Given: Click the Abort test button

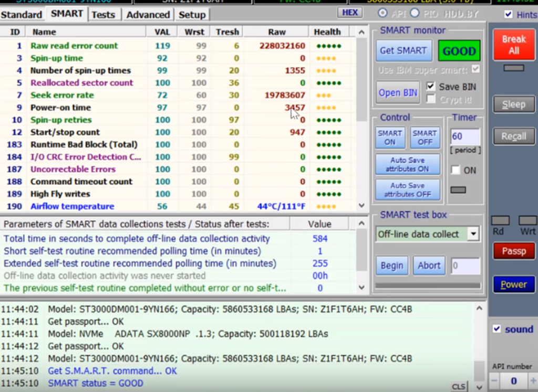Looking at the screenshot, I should click(x=429, y=266).
